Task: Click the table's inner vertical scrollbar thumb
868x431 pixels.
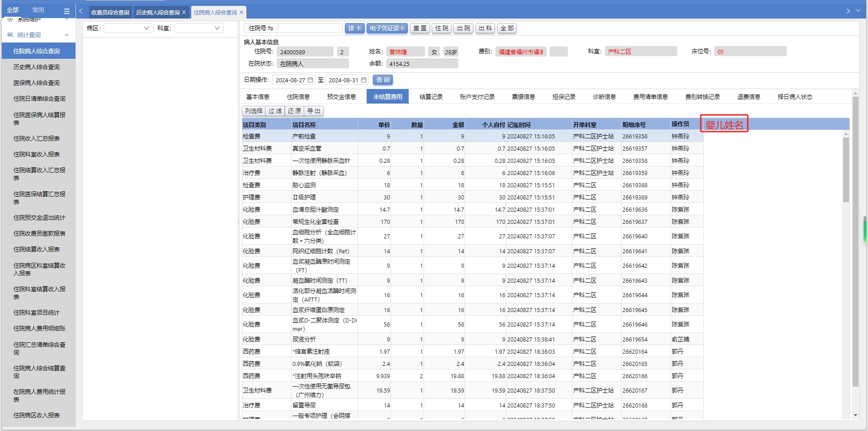Action: click(x=846, y=170)
